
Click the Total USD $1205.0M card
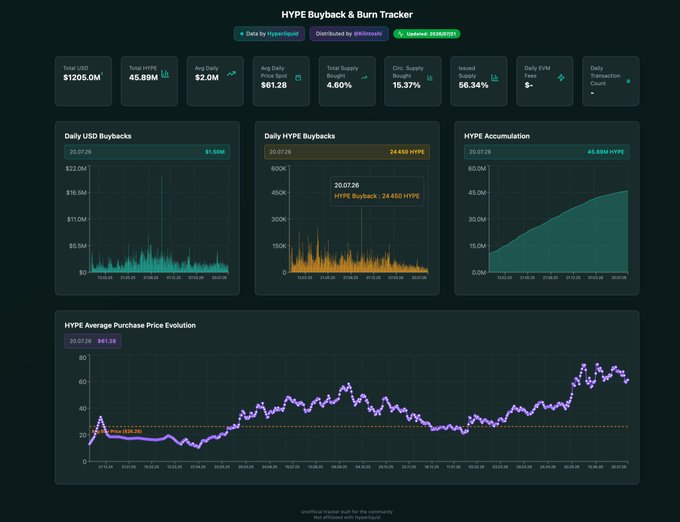(x=83, y=81)
